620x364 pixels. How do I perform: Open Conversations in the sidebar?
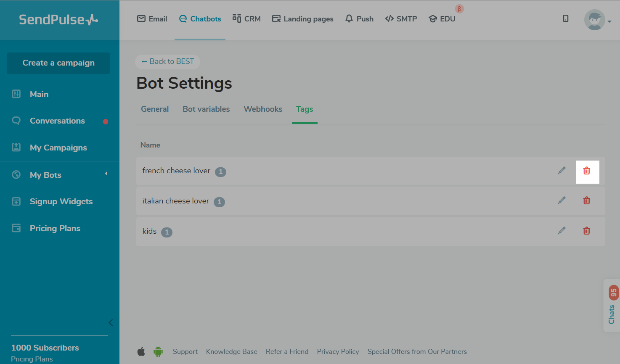click(x=57, y=121)
